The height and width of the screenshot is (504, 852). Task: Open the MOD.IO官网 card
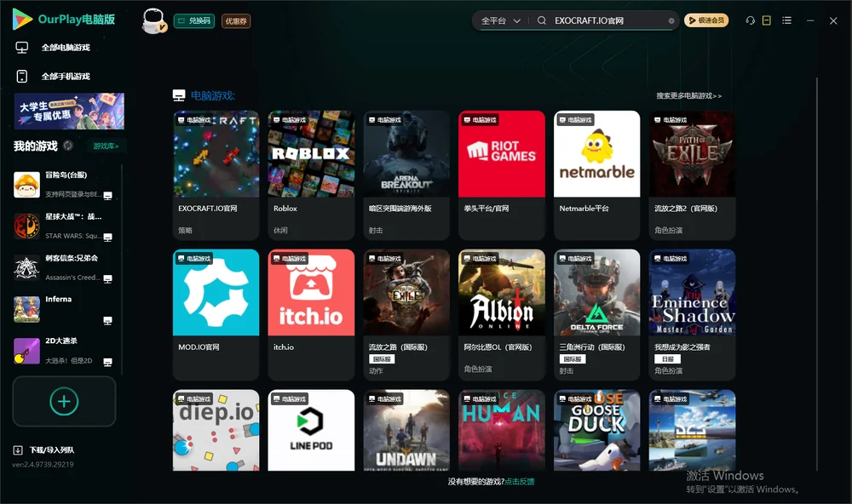coord(216,314)
